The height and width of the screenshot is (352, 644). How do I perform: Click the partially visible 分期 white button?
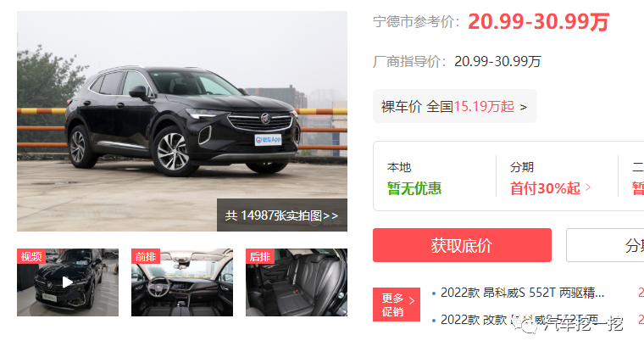coord(605,245)
